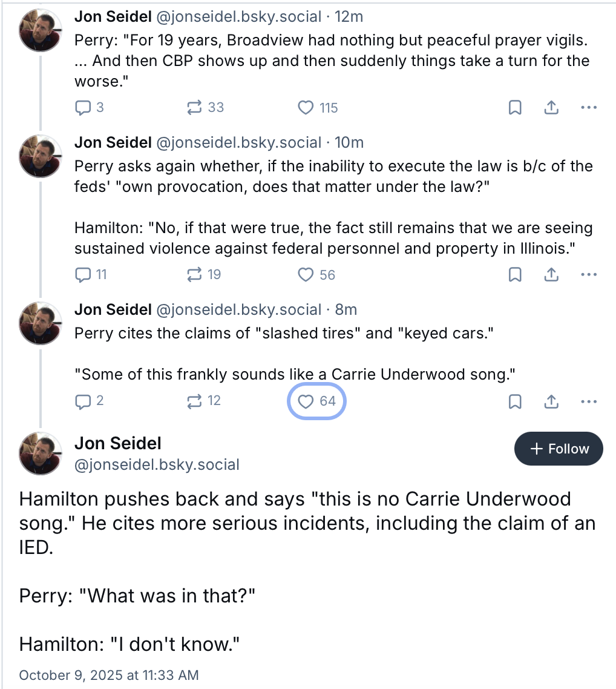
Task: Open more options for the 12m post
Action: click(x=588, y=108)
